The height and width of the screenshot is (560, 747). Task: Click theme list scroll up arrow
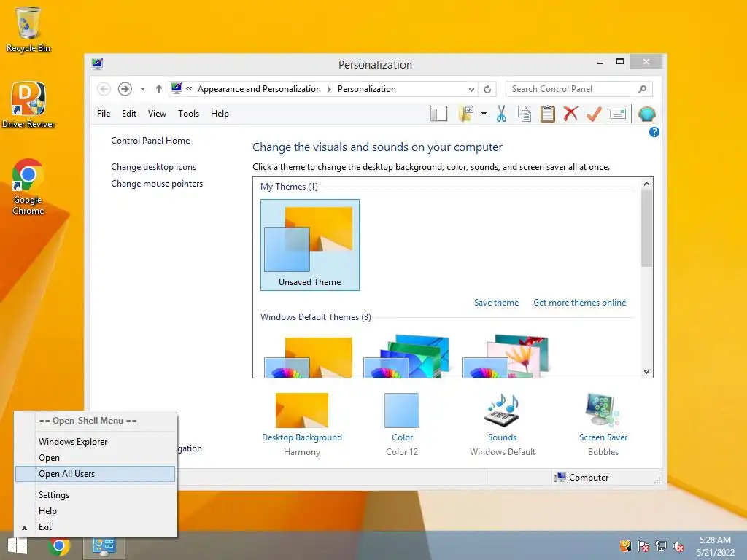pos(646,184)
